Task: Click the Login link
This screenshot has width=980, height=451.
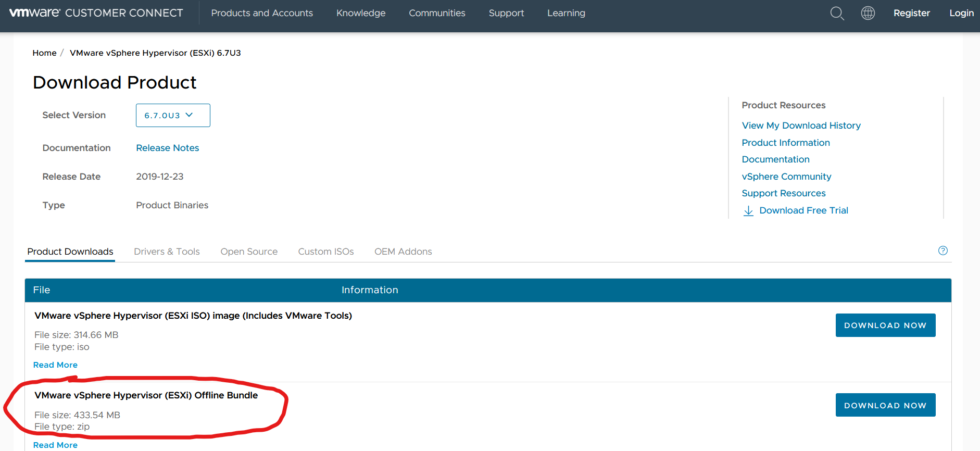Action: 961,13
